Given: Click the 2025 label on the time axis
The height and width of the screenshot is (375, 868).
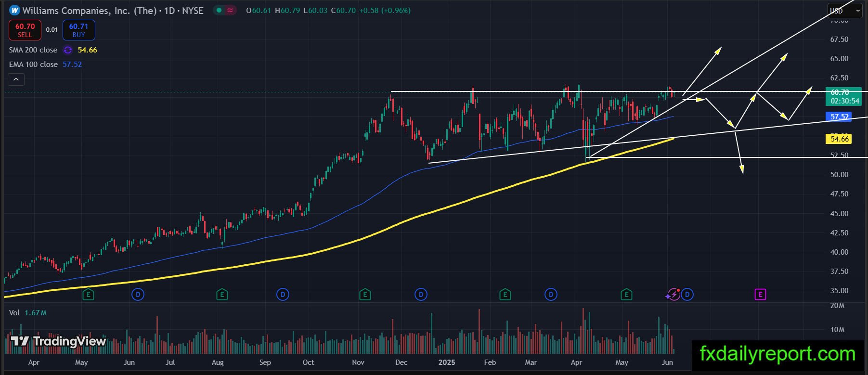Looking at the screenshot, I should 447,362.
